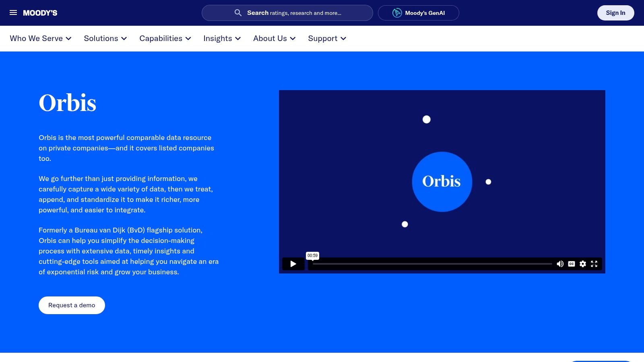644x362 pixels.
Task: Toggle closed captions on video
Action: pyautogui.click(x=571, y=264)
